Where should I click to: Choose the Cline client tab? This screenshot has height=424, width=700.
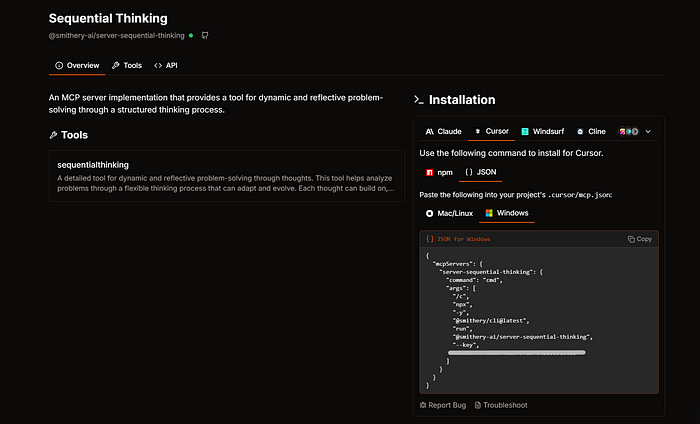[x=591, y=131]
